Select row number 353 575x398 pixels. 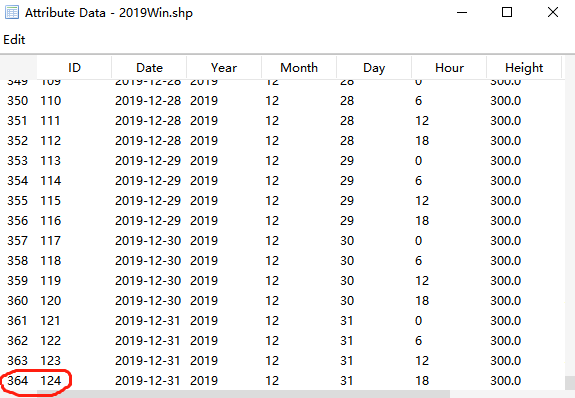18,161
